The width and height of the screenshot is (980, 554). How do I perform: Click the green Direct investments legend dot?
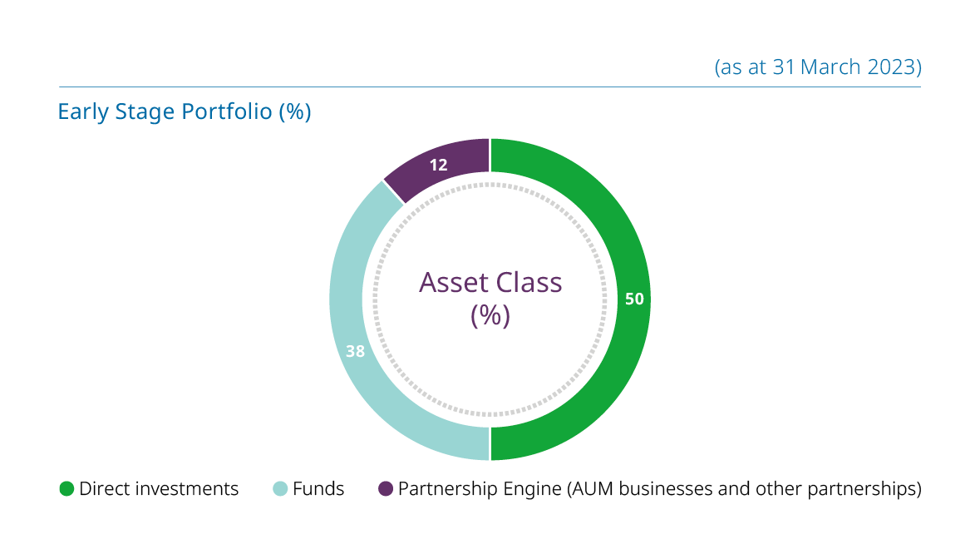(x=66, y=489)
